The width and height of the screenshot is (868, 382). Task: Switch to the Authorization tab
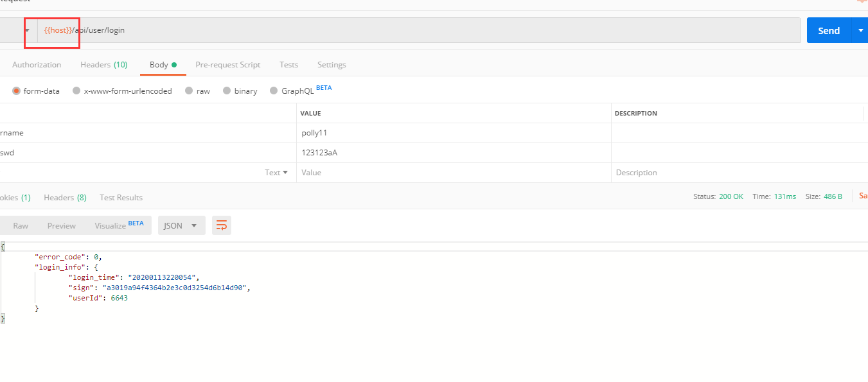click(x=37, y=65)
